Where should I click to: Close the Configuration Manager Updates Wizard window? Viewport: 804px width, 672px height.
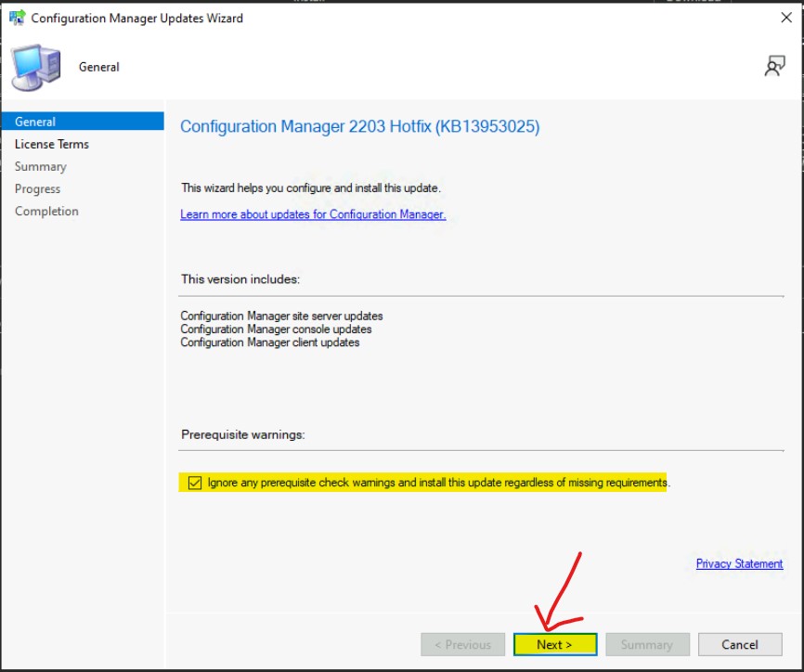click(x=786, y=18)
